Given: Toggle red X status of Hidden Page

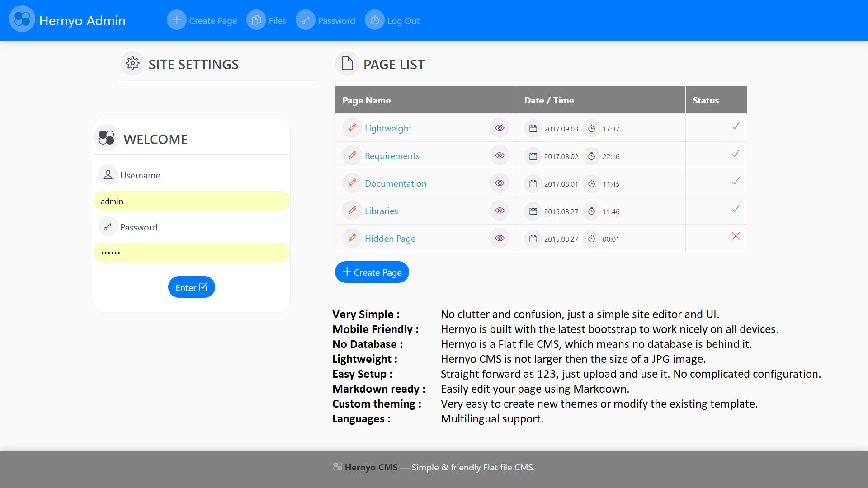Looking at the screenshot, I should [x=736, y=236].
